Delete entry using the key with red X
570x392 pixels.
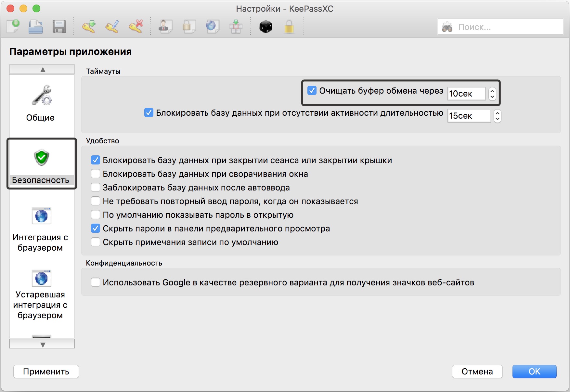tap(136, 27)
